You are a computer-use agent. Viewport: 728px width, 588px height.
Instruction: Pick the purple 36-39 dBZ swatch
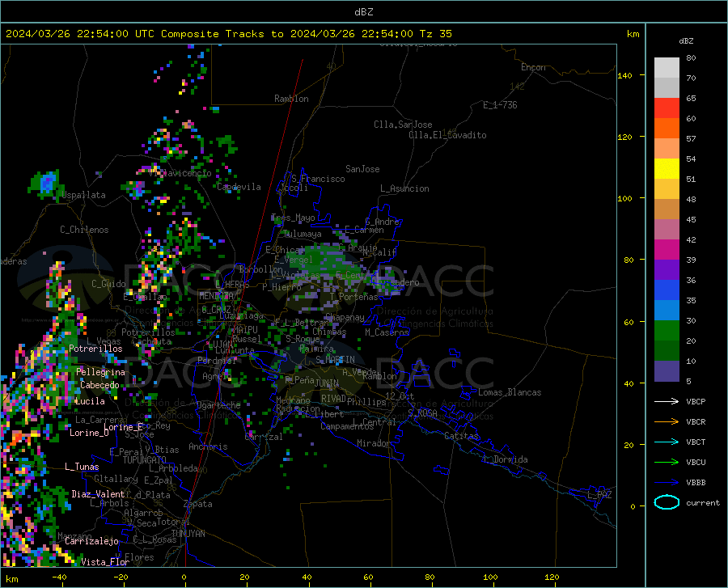point(667,270)
